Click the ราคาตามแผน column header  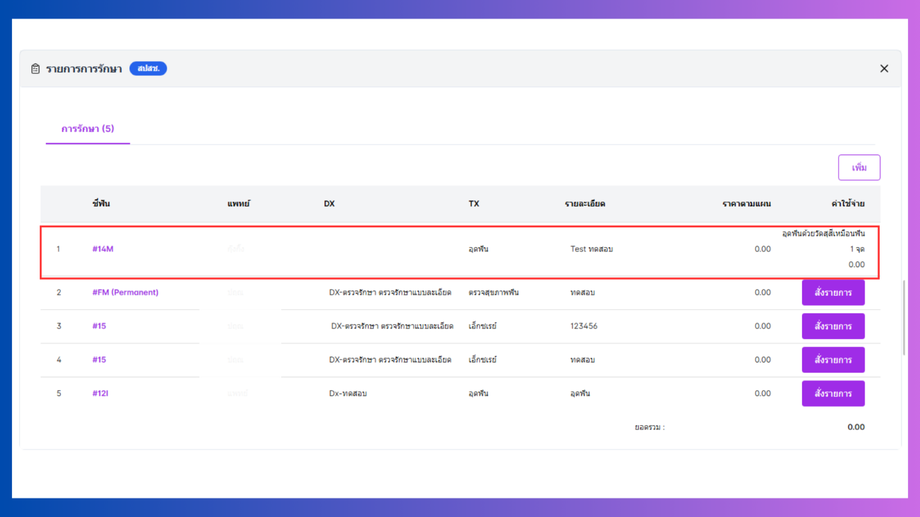click(x=746, y=204)
